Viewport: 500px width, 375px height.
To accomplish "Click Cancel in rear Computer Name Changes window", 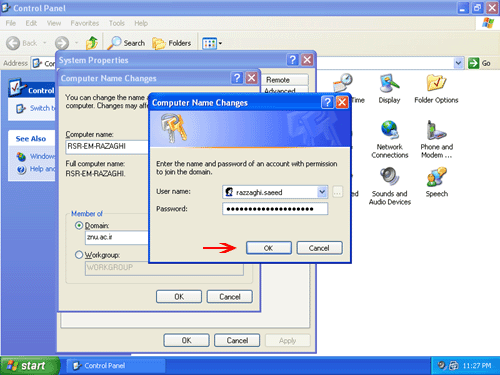I will (x=230, y=297).
